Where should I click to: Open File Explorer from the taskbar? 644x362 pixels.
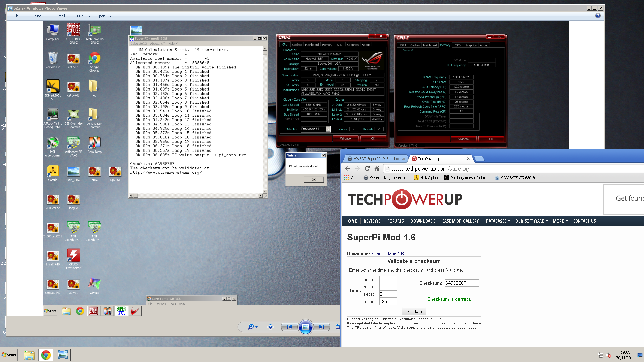point(29,355)
